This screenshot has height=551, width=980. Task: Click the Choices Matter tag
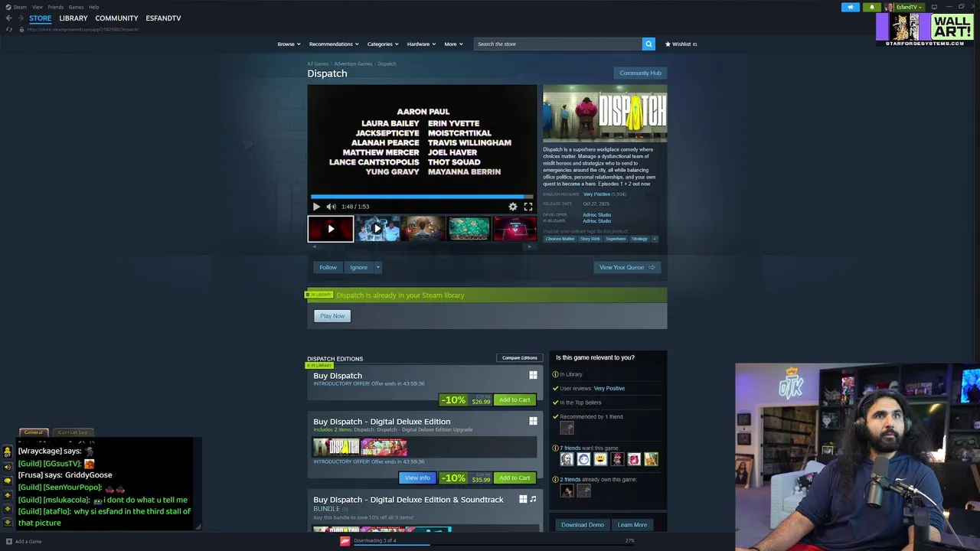560,239
